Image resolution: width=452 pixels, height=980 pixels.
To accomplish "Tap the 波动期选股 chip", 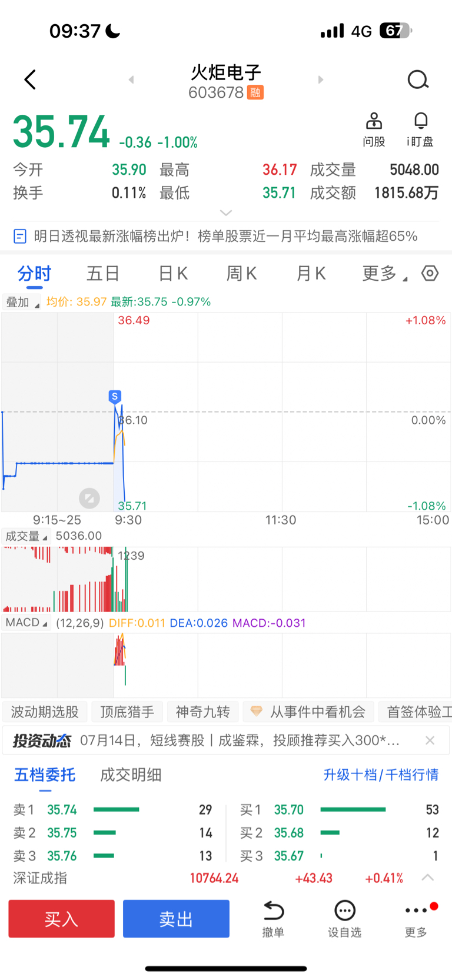I will (x=45, y=712).
